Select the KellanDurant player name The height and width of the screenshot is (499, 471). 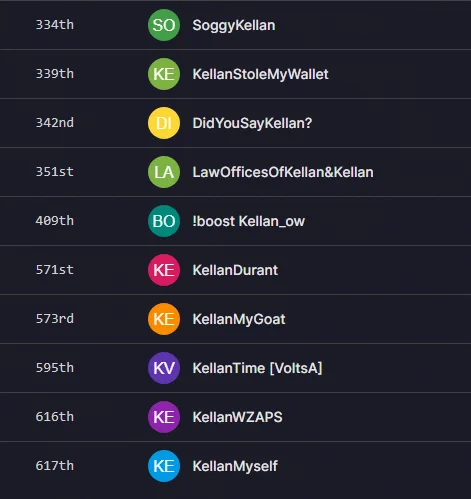coord(235,270)
